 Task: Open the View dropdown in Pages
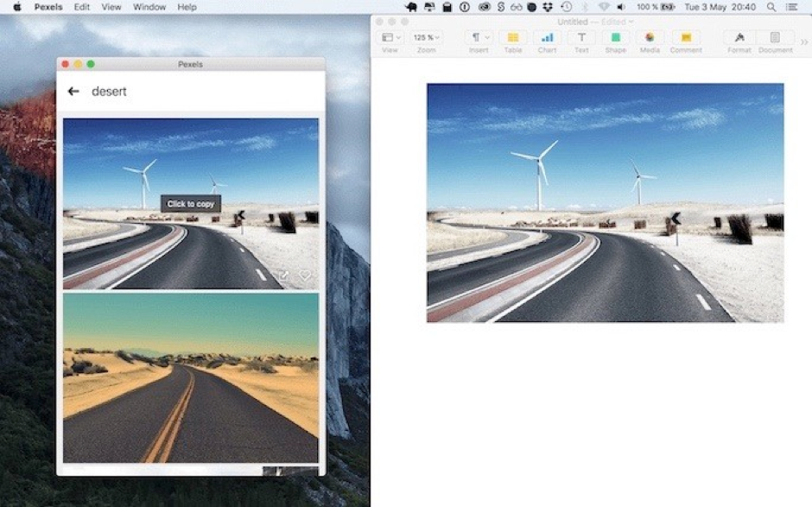[x=390, y=38]
